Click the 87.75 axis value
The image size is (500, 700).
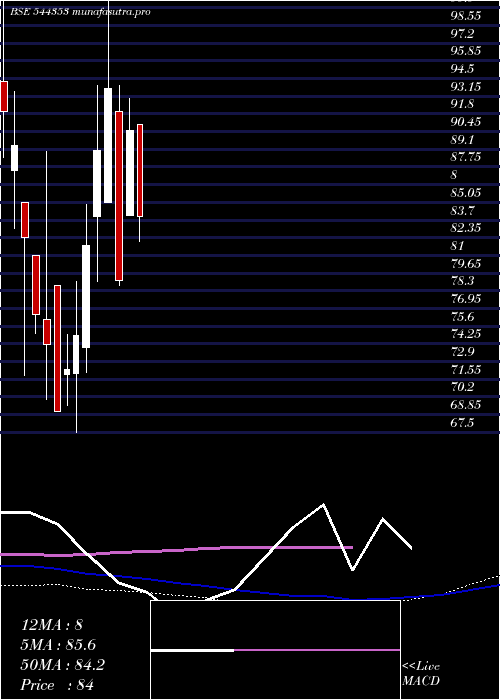tap(466, 157)
